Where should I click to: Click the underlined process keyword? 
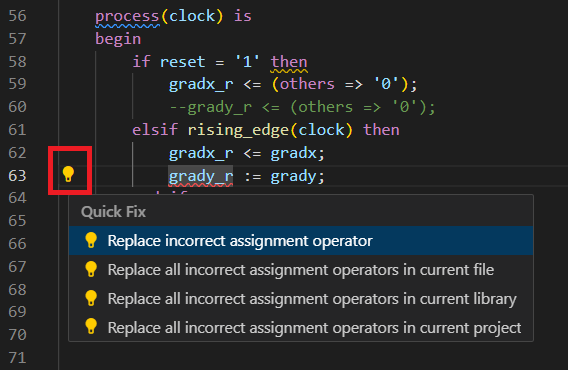point(127,17)
